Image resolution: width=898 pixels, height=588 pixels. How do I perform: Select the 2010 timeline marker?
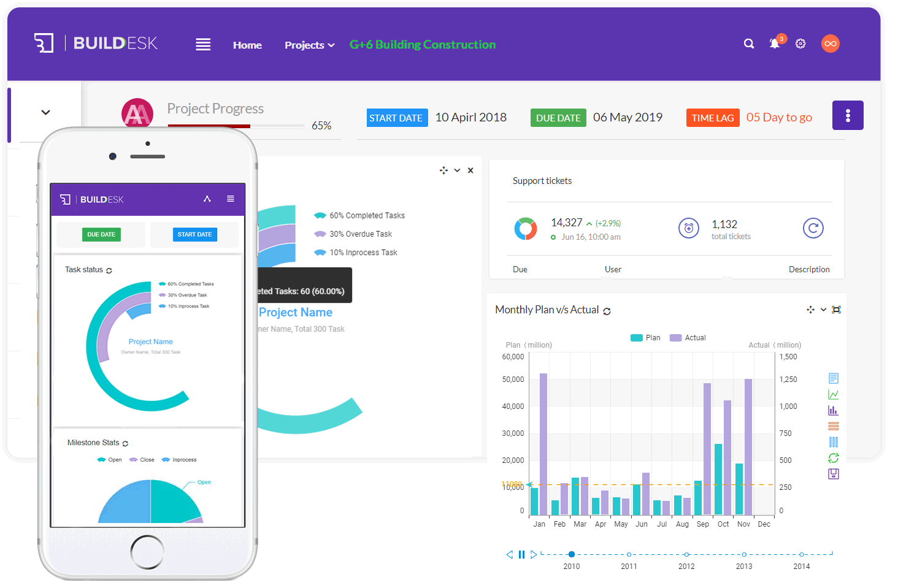[x=572, y=554]
